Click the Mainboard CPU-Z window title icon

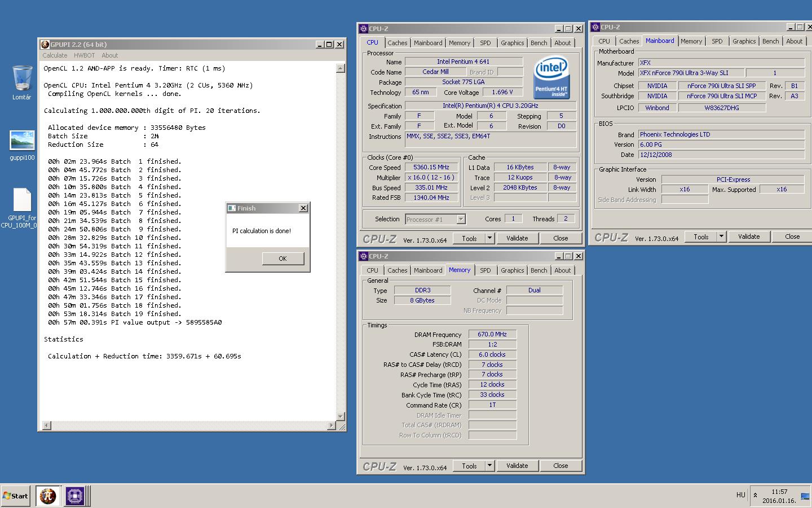tap(595, 27)
